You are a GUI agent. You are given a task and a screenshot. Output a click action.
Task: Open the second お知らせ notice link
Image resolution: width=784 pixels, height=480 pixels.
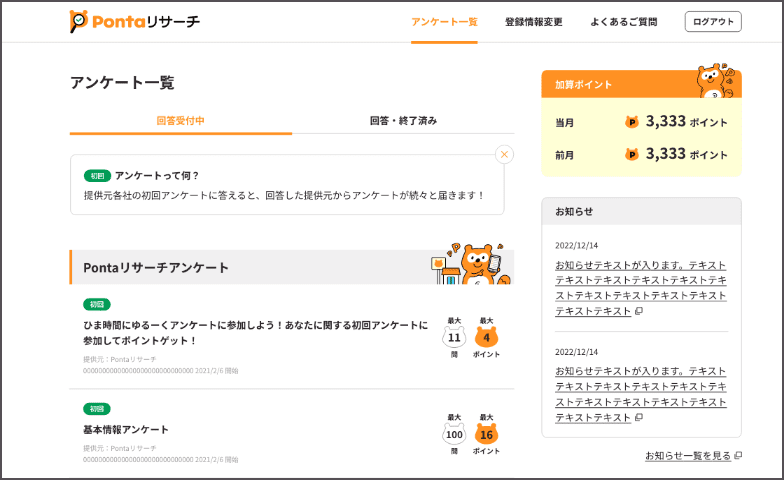(640, 394)
